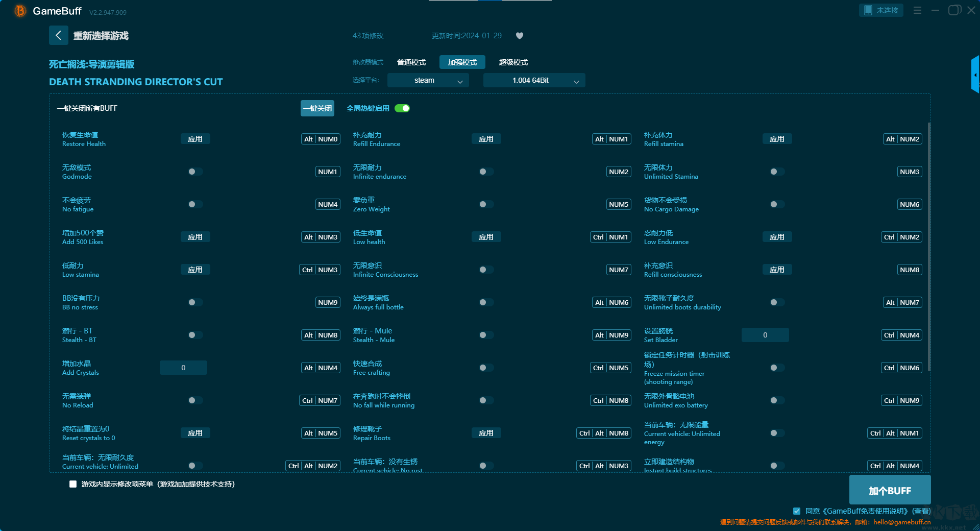The height and width of the screenshot is (531, 980).
Task: Enable Unlimited exo battery
Action: [777, 400]
